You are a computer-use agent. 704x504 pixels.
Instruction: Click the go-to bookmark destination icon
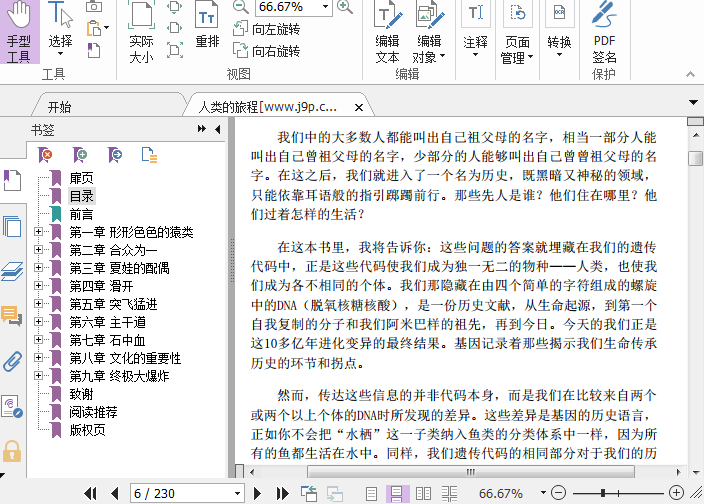coord(115,155)
